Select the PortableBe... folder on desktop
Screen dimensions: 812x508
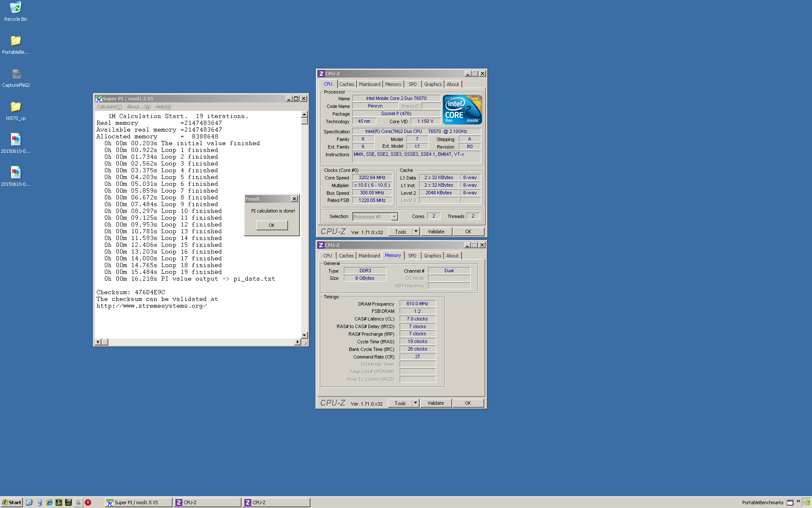16,44
